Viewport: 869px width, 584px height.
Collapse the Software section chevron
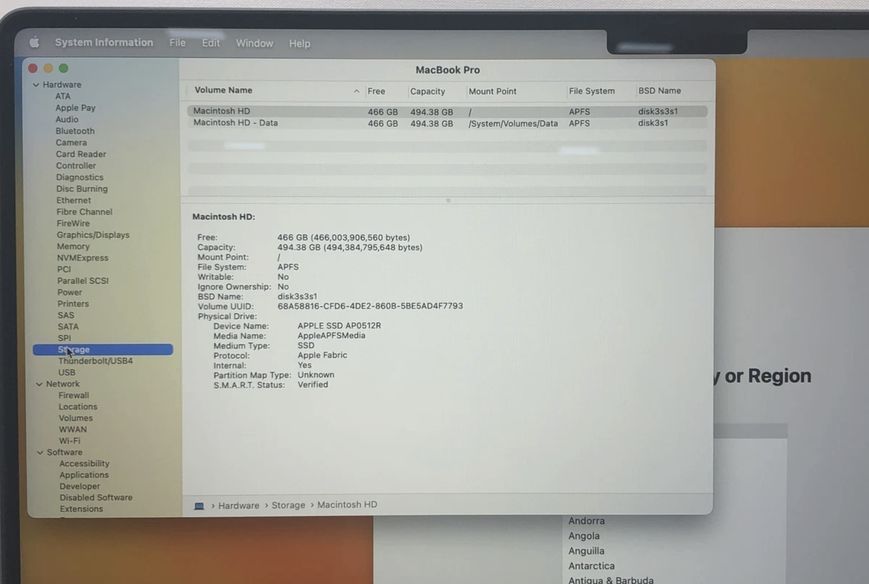pyautogui.click(x=40, y=453)
